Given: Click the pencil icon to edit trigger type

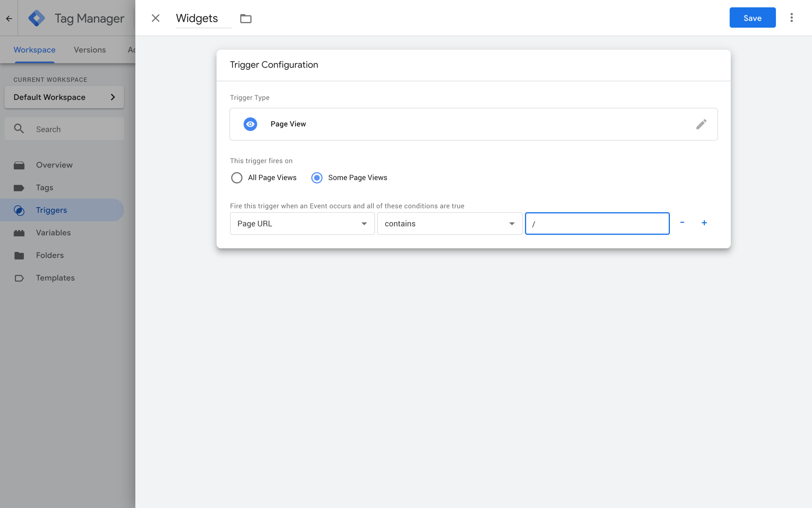Looking at the screenshot, I should point(701,124).
